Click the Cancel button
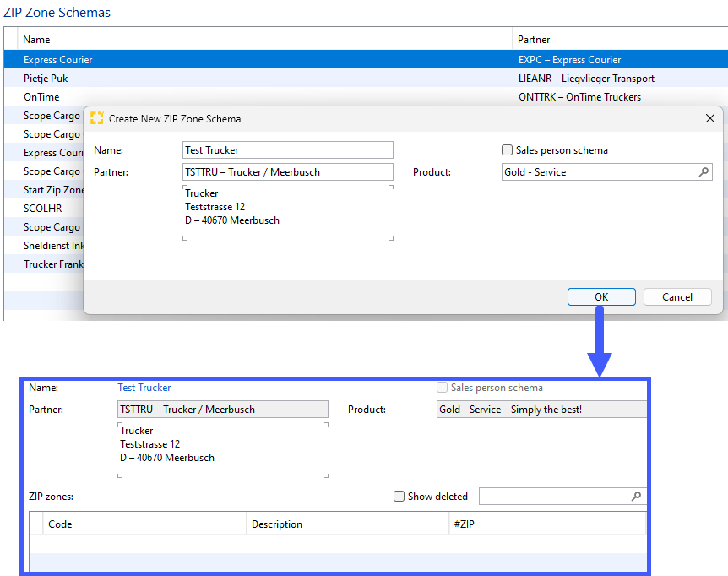 677,297
